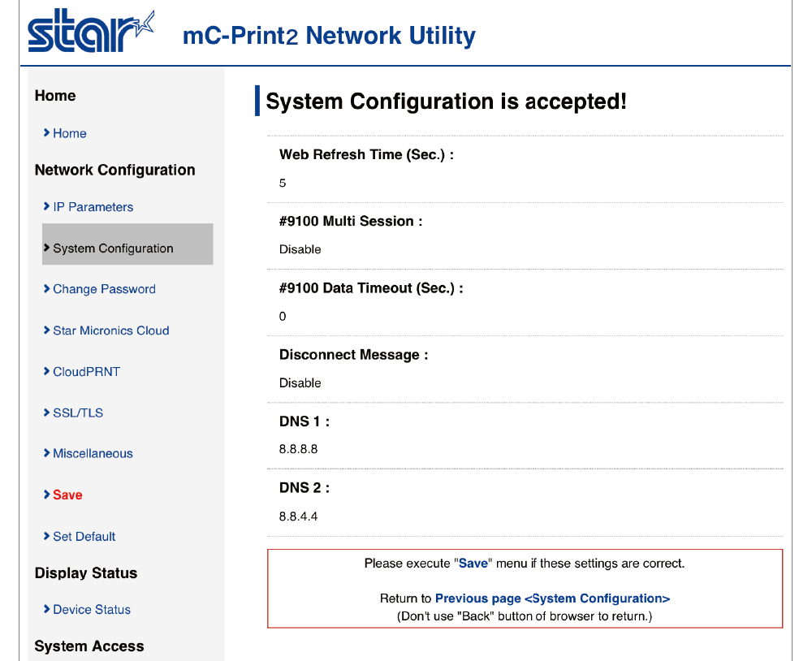812x661 pixels.
Task: Click the chevron arrow beside Home link
Action: click(x=46, y=132)
